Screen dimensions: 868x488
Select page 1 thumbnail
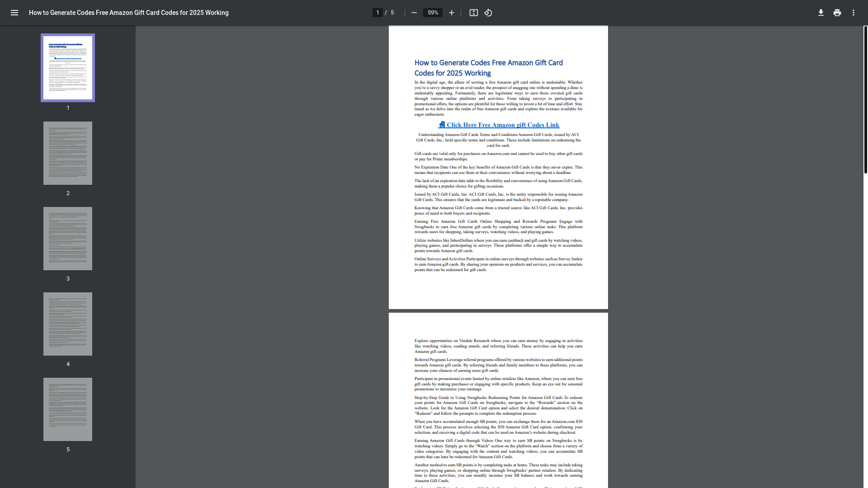coord(68,68)
